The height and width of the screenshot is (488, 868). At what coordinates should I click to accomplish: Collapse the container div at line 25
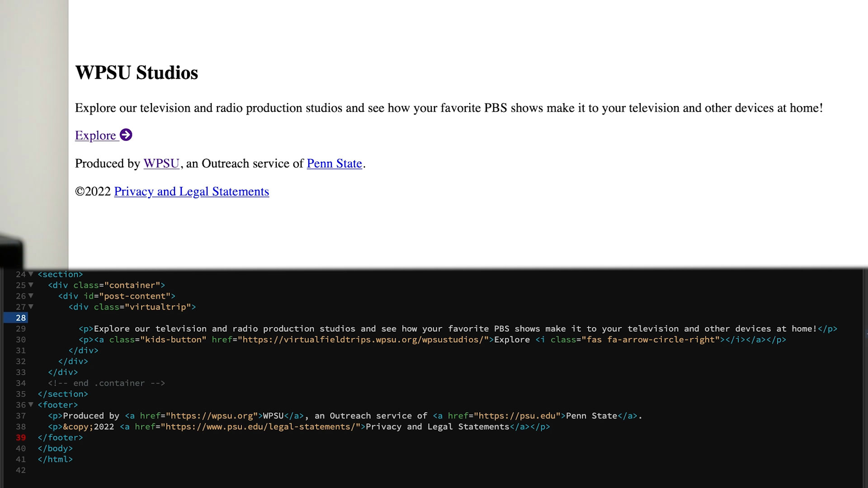(x=31, y=285)
